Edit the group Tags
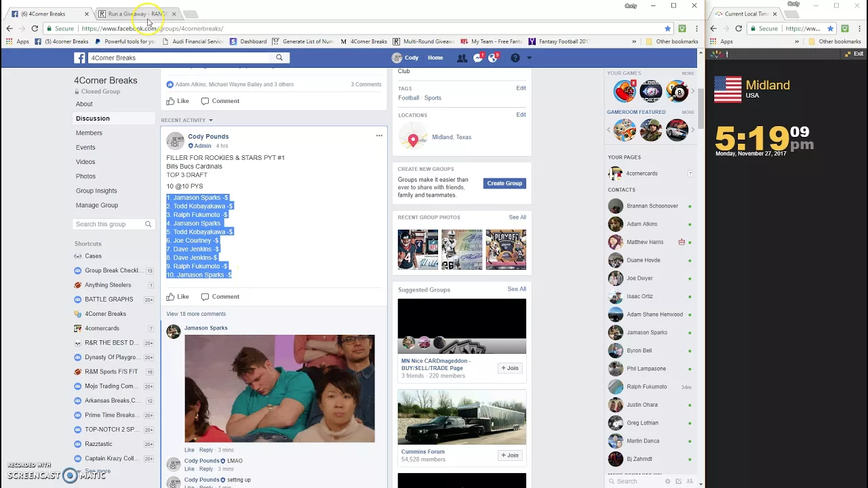The image size is (868, 488). click(521, 88)
